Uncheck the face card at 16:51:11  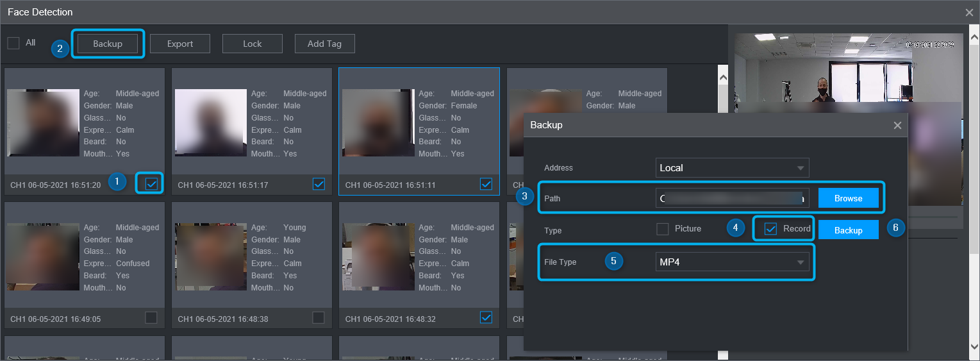486,184
